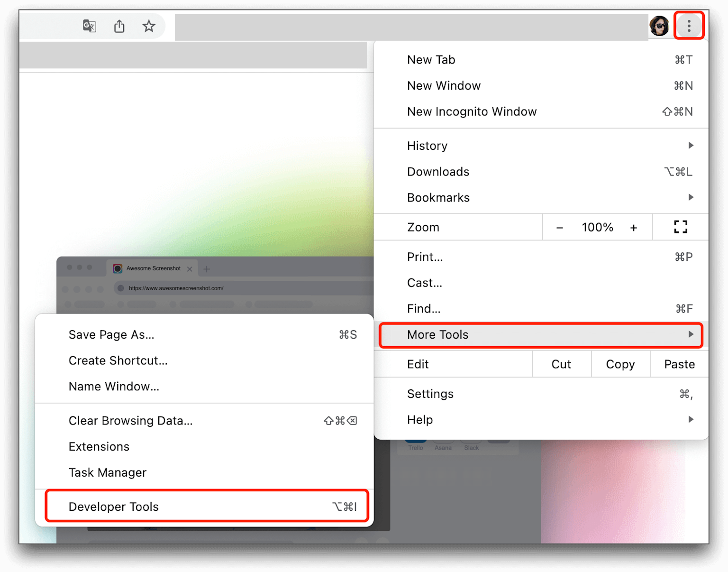The width and height of the screenshot is (728, 572).
Task: Click the Paste button in the Edit row
Action: pyautogui.click(x=679, y=364)
